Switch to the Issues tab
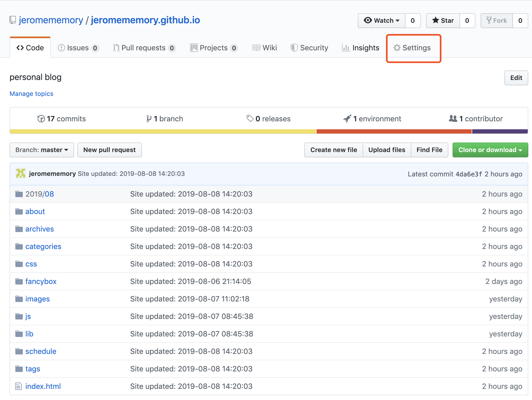 [78, 48]
